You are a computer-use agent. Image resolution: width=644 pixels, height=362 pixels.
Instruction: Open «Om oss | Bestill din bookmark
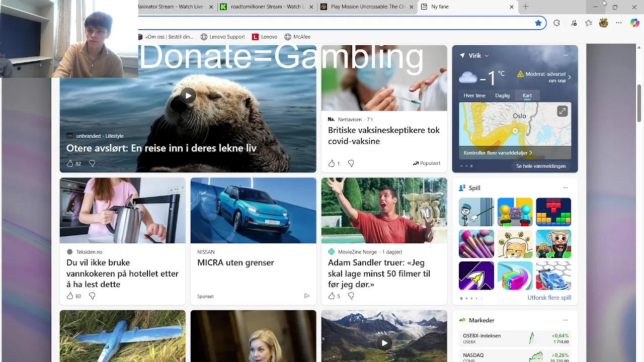tap(166, 37)
